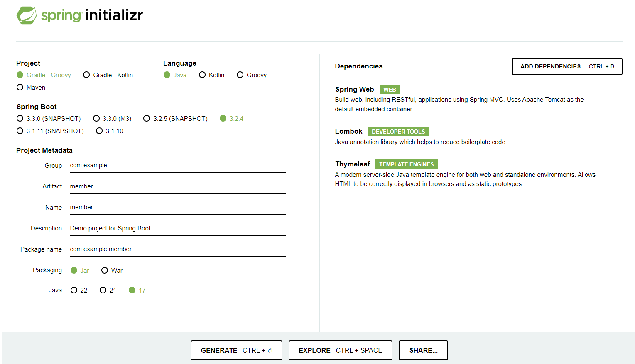Click the Package name field
This screenshot has height=364, width=635.
[178, 249]
